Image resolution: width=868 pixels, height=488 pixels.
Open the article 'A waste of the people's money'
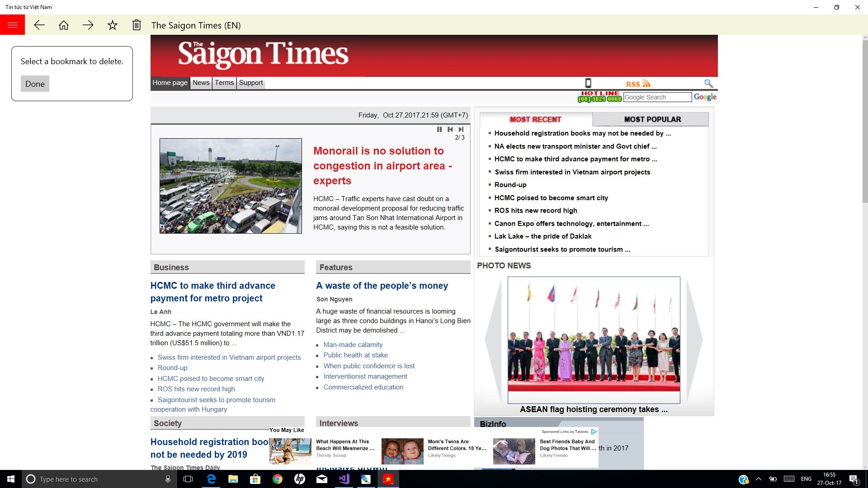382,286
